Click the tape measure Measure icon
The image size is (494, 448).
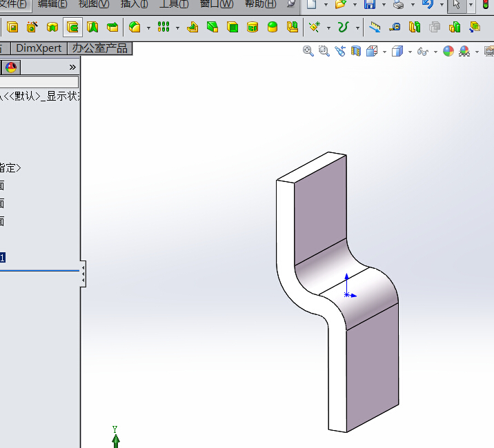pyautogui.click(x=395, y=28)
